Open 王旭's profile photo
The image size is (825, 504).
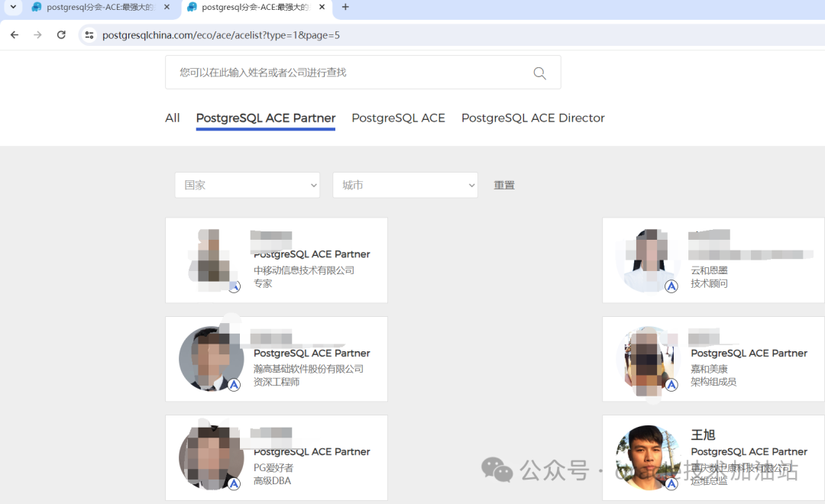(x=649, y=457)
